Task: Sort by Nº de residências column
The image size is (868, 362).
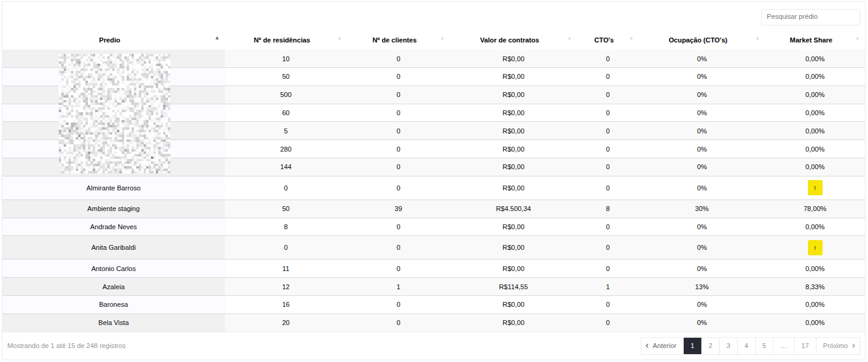Action: point(281,40)
